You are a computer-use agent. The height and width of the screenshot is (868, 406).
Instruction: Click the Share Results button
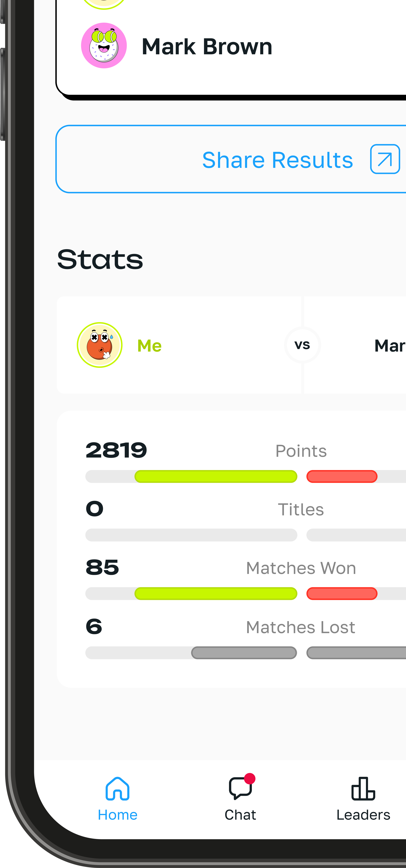click(x=231, y=159)
